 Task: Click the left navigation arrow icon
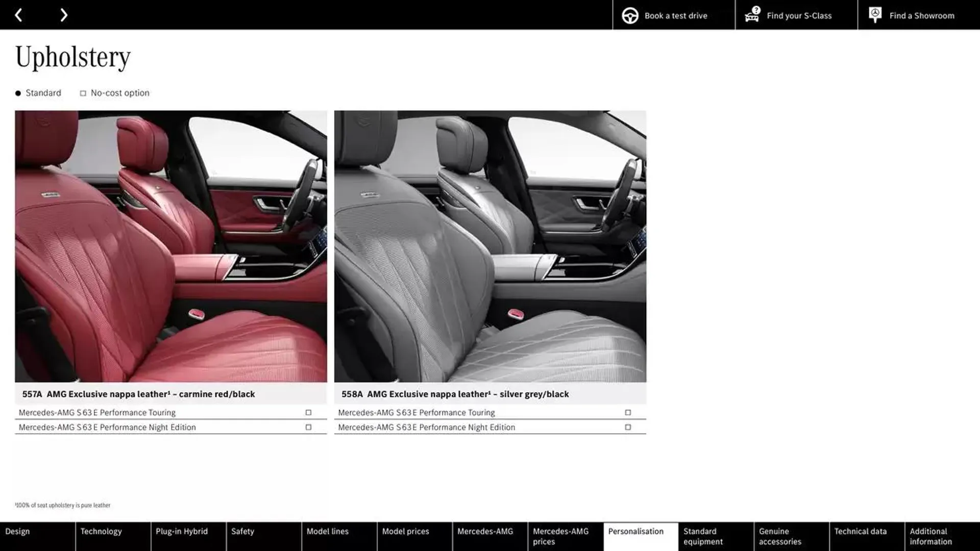pyautogui.click(x=18, y=15)
